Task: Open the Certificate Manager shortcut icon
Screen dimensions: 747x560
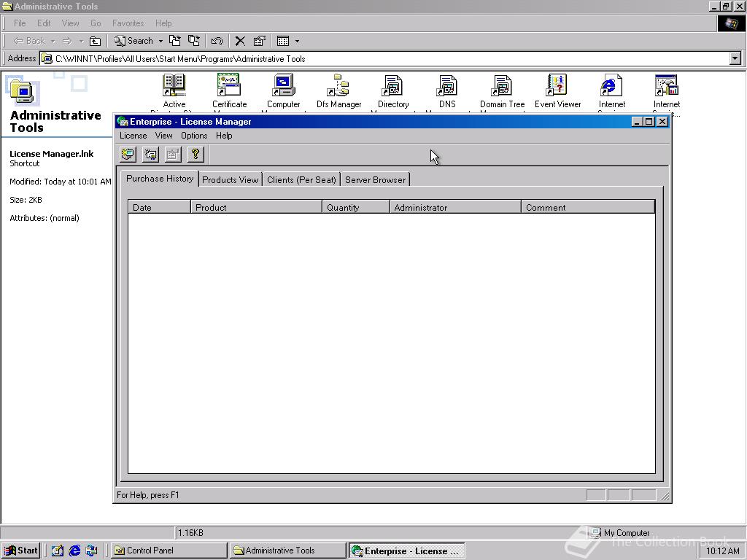Action: 229,86
